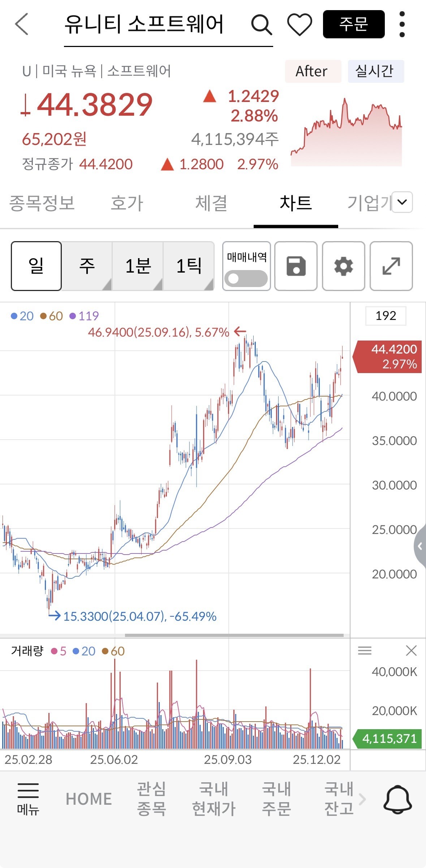Tap the black 주문 order button
The height and width of the screenshot is (868, 426).
[x=354, y=24]
